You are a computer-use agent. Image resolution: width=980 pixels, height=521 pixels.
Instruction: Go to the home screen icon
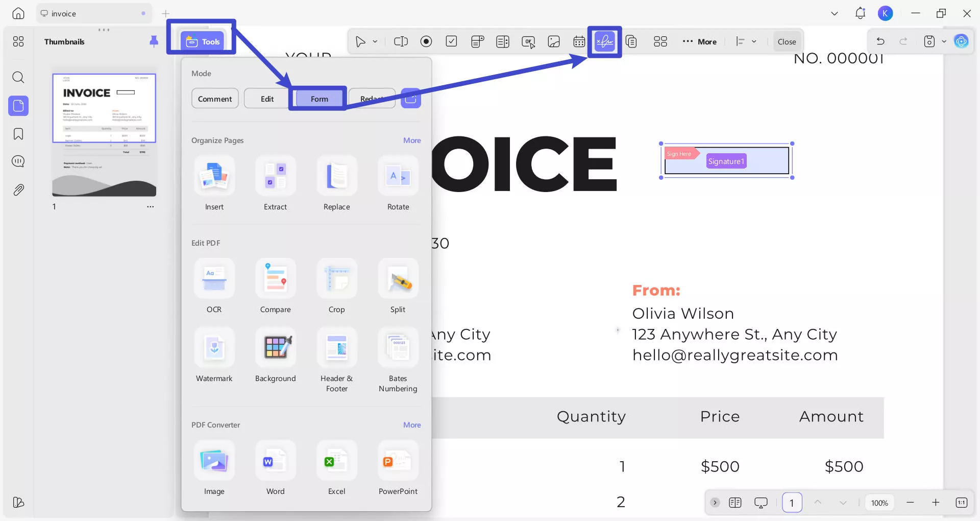[18, 14]
